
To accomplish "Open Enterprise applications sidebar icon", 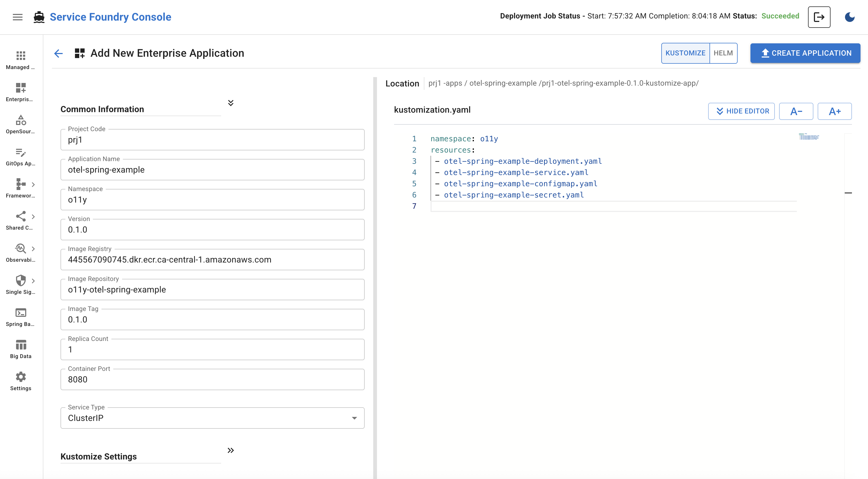I will click(21, 88).
